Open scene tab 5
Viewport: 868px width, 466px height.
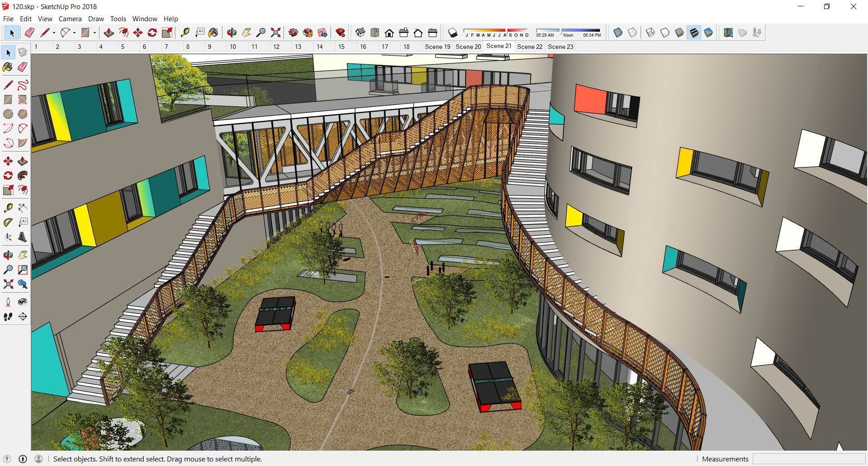point(123,47)
